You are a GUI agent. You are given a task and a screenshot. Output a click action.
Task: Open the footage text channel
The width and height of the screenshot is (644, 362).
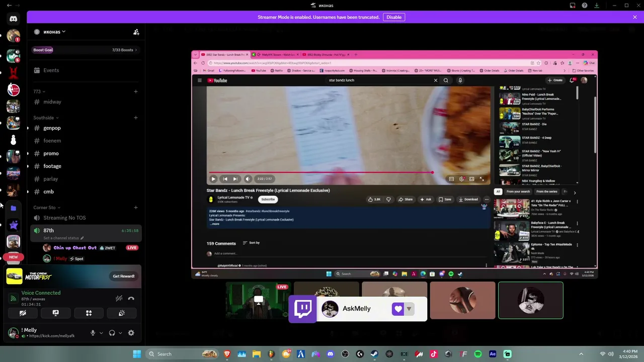coord(86,166)
